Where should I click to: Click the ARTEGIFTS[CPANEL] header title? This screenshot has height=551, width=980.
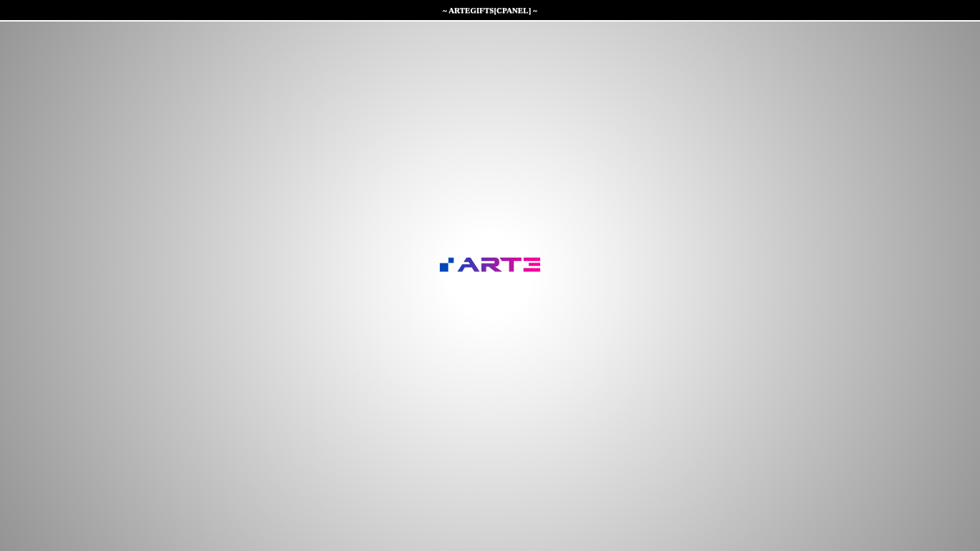click(x=490, y=11)
